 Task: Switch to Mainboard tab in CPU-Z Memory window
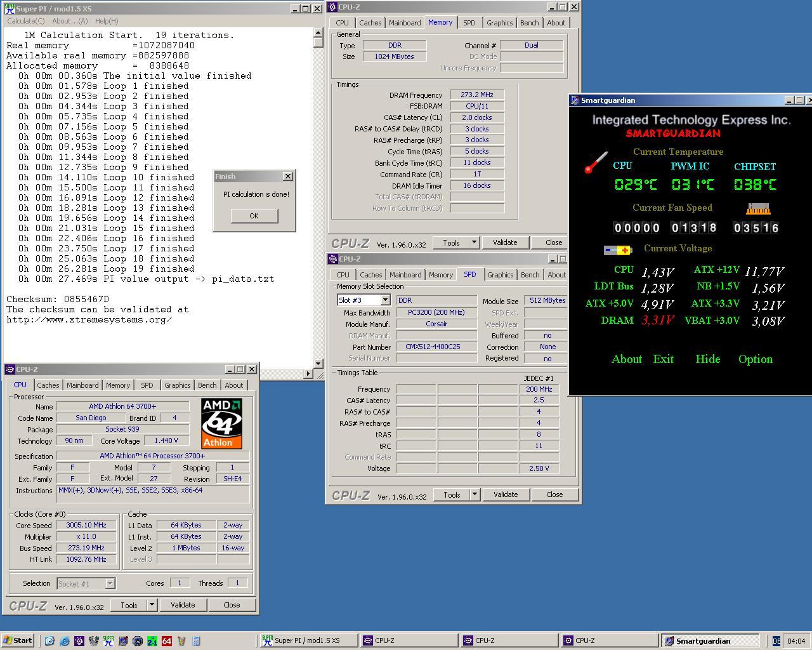point(405,23)
